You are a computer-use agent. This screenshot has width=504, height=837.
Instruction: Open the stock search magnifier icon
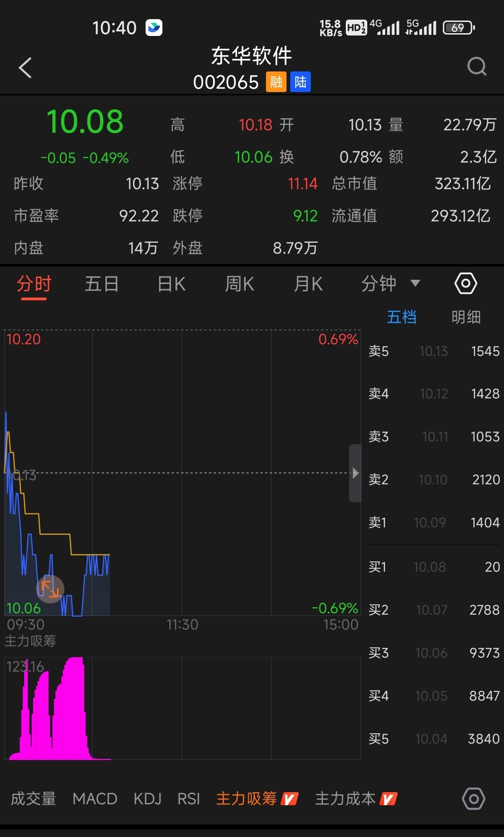coord(477,66)
